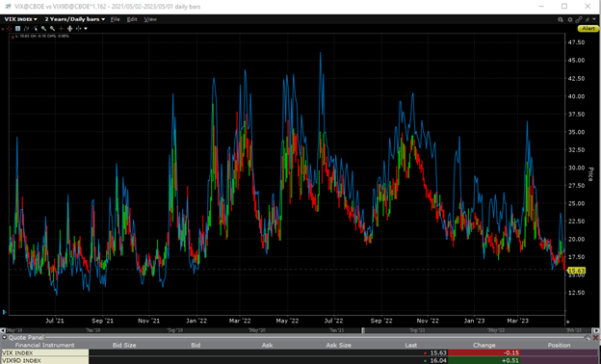Click the chain-link window grouping icon
This screenshot has width=601, height=364.
pyautogui.click(x=579, y=19)
